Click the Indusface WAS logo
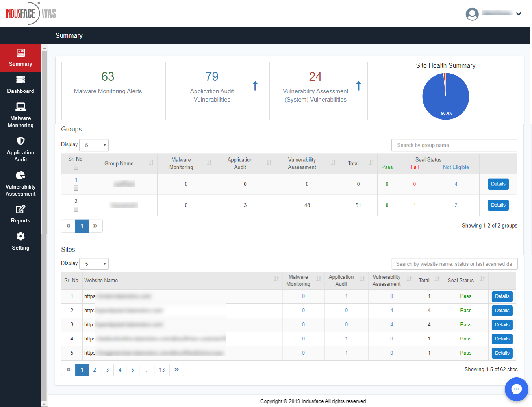Viewport: 532px width, 407px height. pos(31,13)
